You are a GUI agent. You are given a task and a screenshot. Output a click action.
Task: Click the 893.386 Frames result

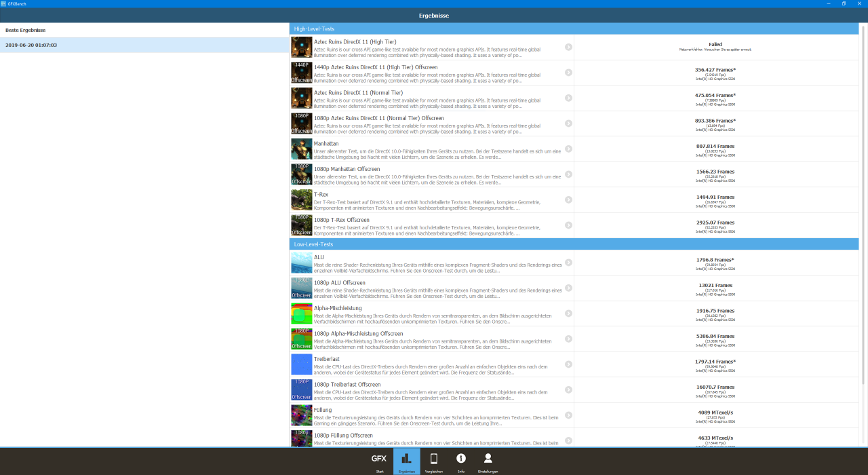715,121
